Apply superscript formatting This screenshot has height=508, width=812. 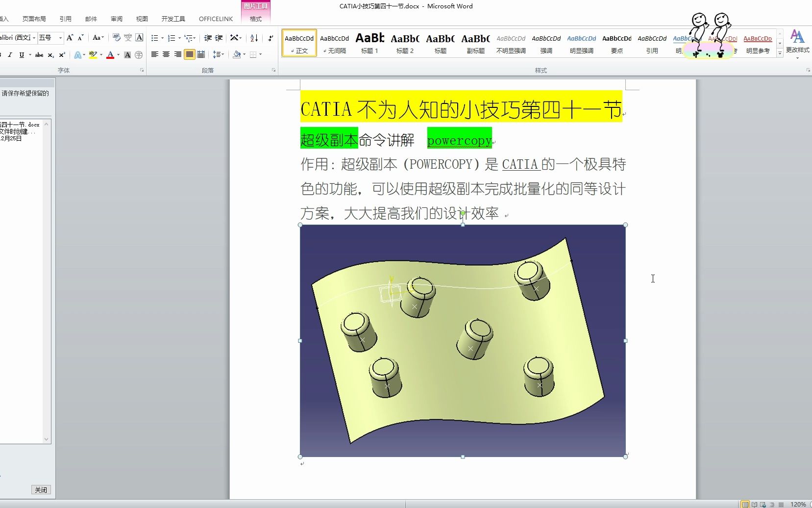tap(62, 55)
